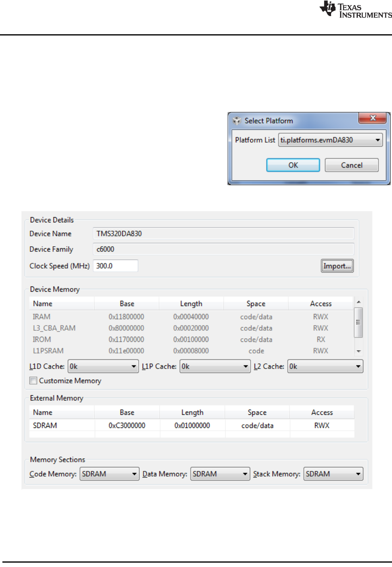Screen dimensions: 392x567
Task: Click L1PSRAM space value code
Action: (x=256, y=351)
